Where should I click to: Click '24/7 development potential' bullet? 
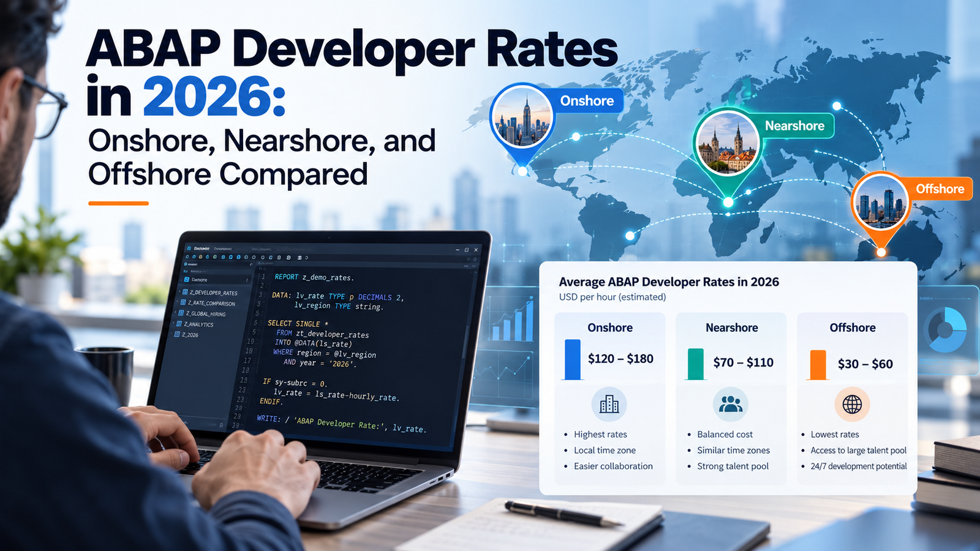coord(858,466)
